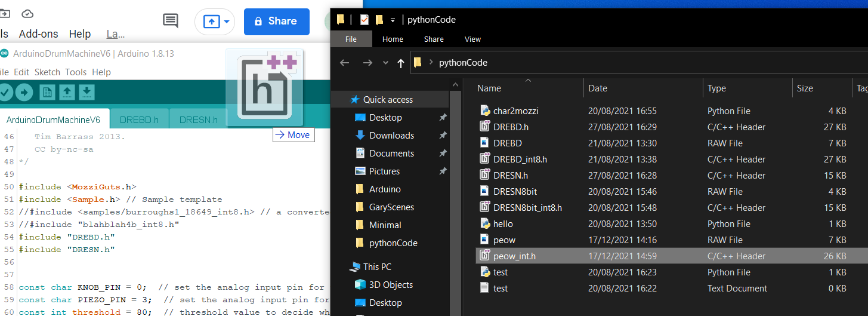Screen dimensions: 868x316
Task: Open the View ribbon tab
Action: coord(472,39)
